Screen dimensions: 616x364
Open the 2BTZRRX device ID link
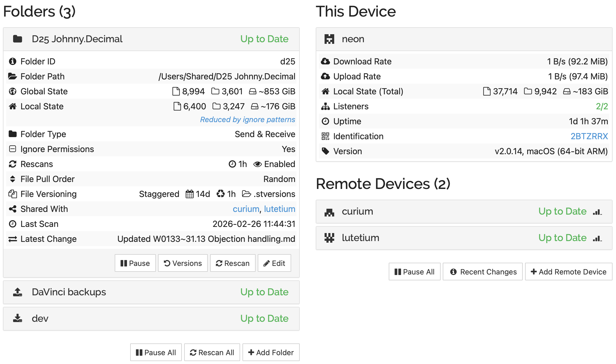click(x=589, y=136)
